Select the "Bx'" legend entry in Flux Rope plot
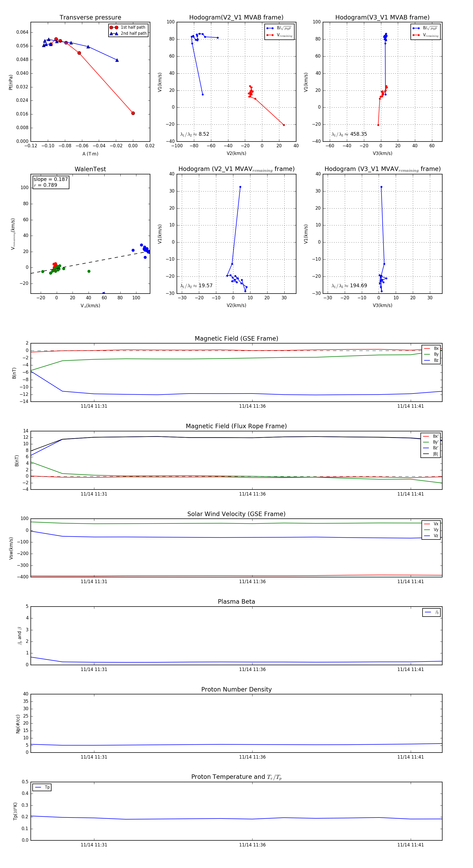This screenshot has height=868, width=473. tap(431, 436)
